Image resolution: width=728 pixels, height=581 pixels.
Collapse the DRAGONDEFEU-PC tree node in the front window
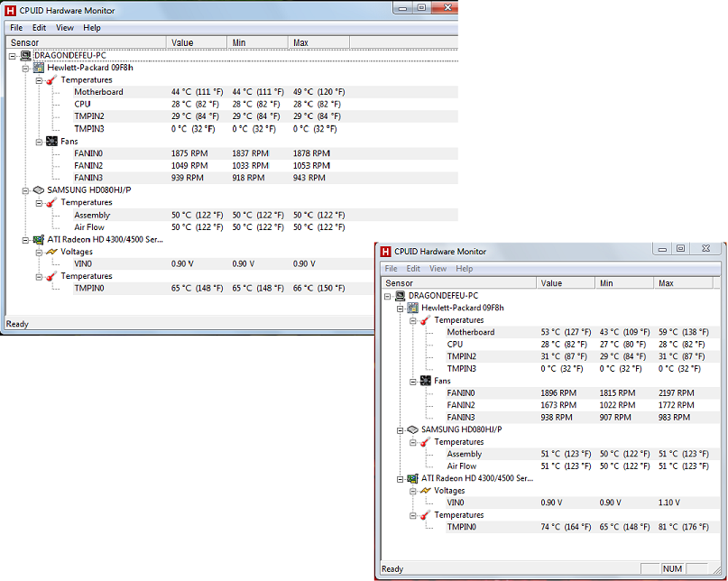[388, 296]
